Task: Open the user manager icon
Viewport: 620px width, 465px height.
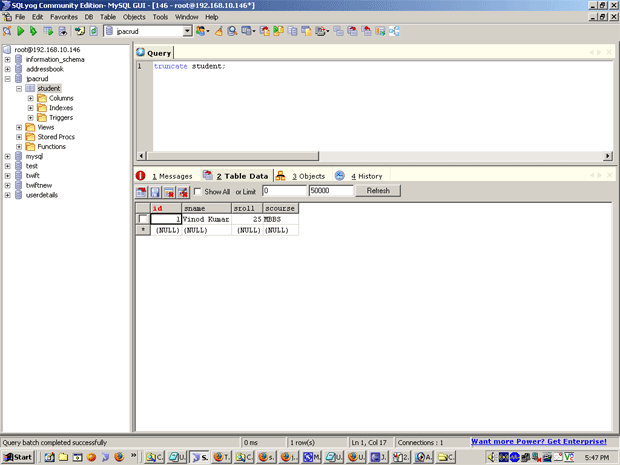Action: tap(202, 31)
